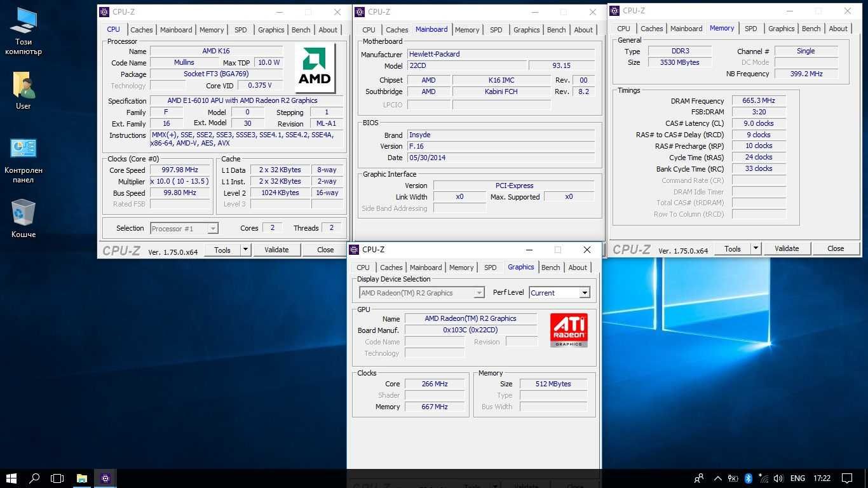The image size is (868, 488).
Task: Click Tools button in the CPU window
Action: coord(222,250)
